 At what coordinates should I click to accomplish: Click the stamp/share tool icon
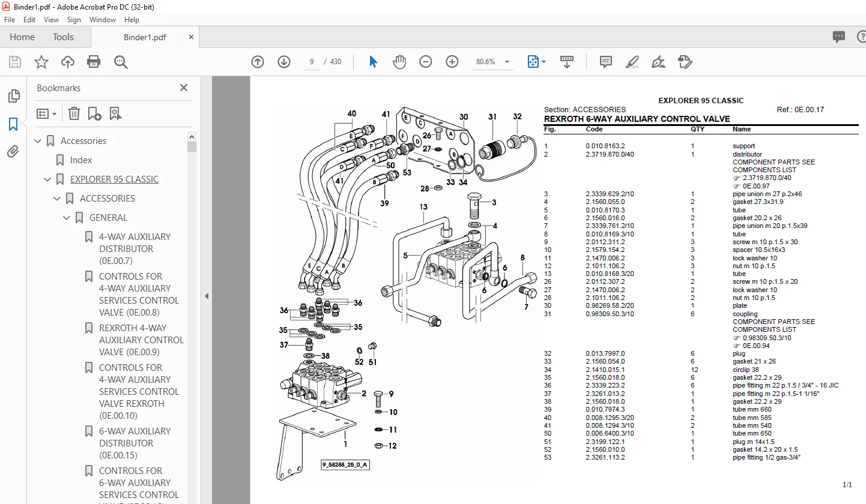click(685, 62)
